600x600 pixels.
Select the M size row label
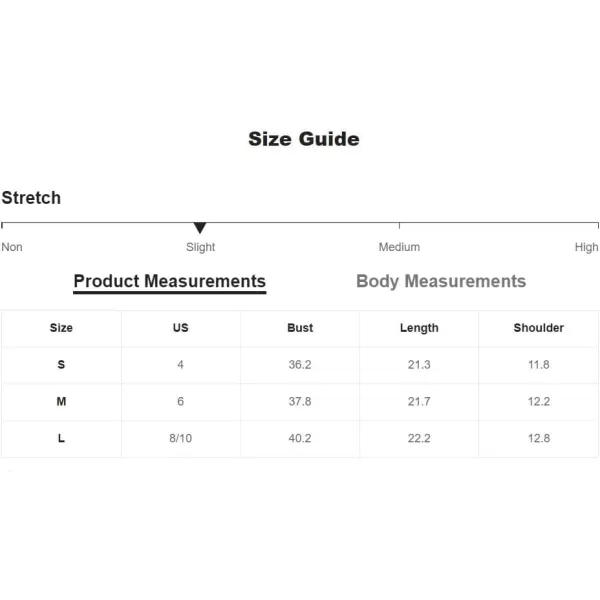click(61, 401)
